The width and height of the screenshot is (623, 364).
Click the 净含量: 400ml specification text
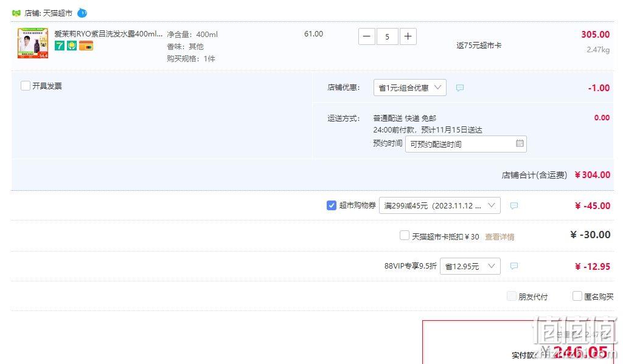pyautogui.click(x=192, y=35)
